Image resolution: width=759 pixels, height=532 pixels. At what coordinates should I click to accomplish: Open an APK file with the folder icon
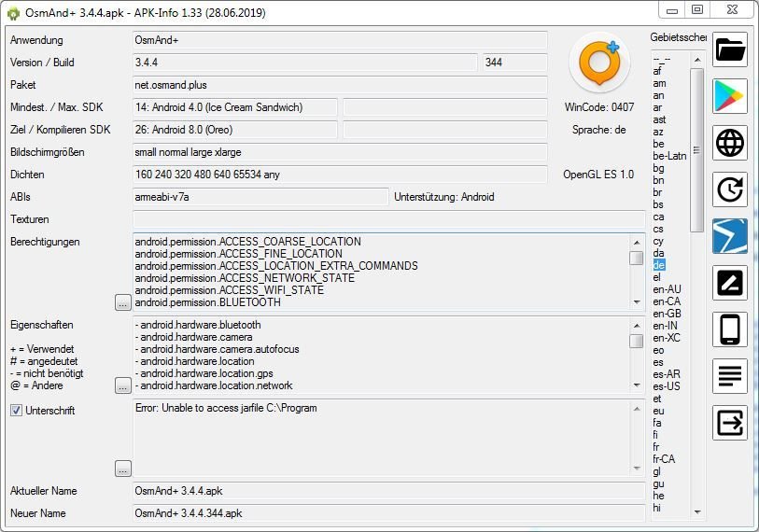click(730, 49)
